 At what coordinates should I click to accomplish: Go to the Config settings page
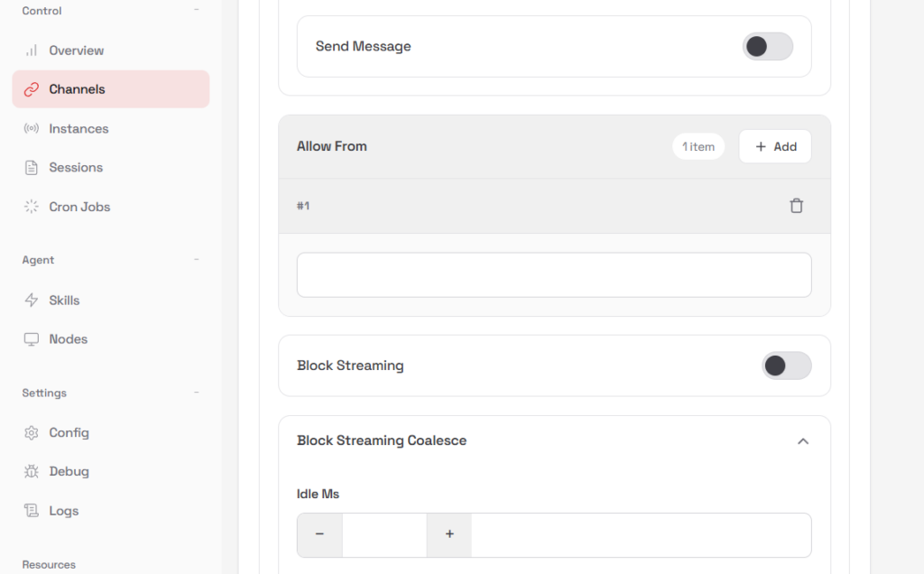(x=69, y=433)
